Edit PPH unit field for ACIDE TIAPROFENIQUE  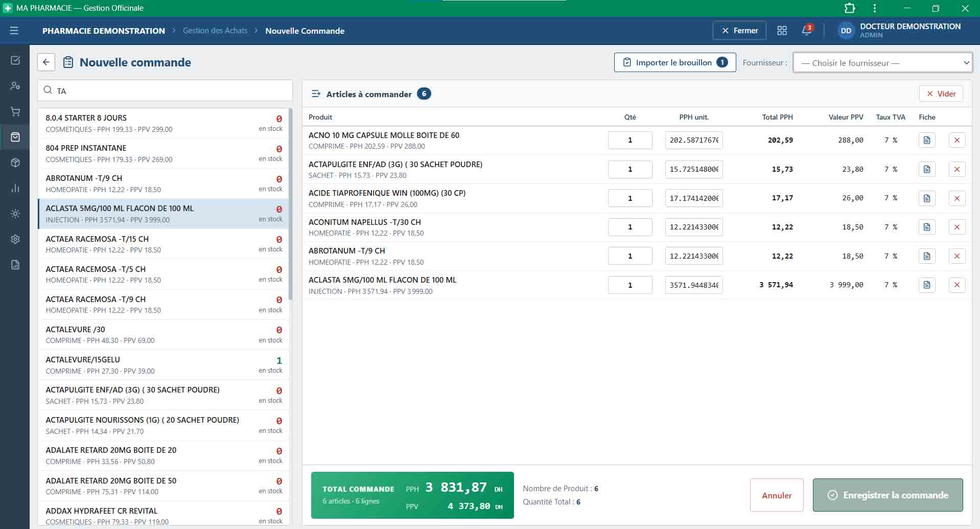click(694, 198)
